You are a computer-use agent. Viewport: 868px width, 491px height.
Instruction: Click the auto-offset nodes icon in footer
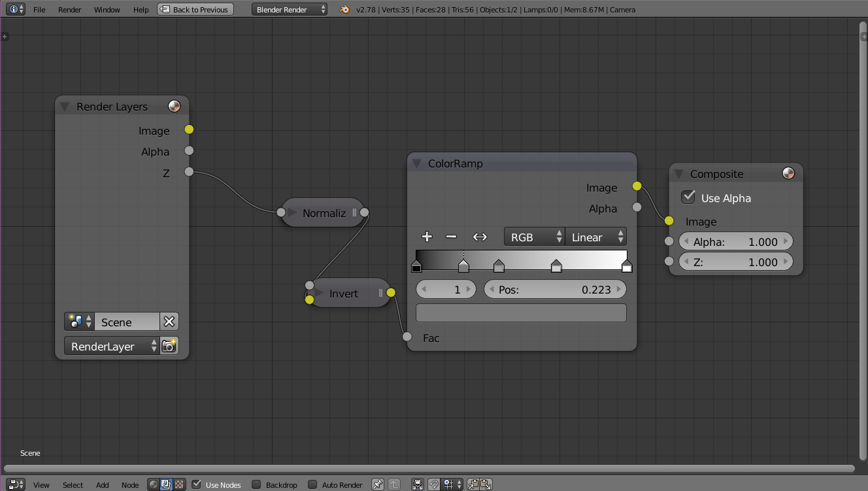point(418,484)
